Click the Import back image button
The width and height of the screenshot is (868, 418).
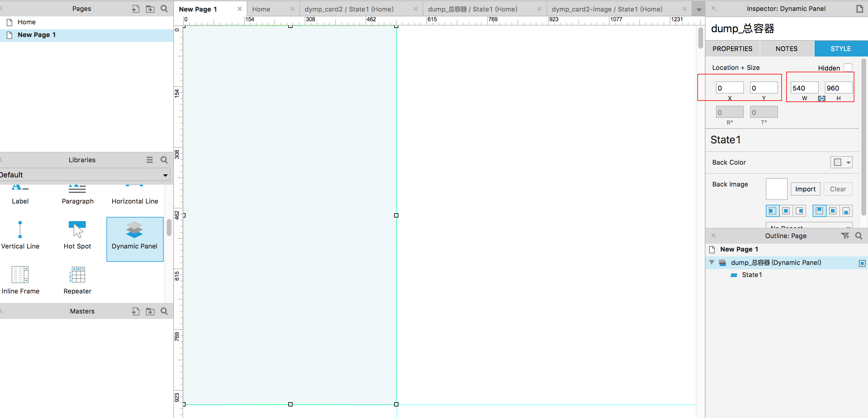pos(805,189)
